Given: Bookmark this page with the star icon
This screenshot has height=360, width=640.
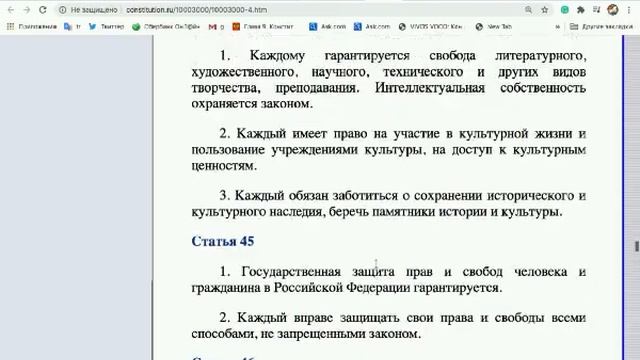Looking at the screenshot, I should coord(544,10).
